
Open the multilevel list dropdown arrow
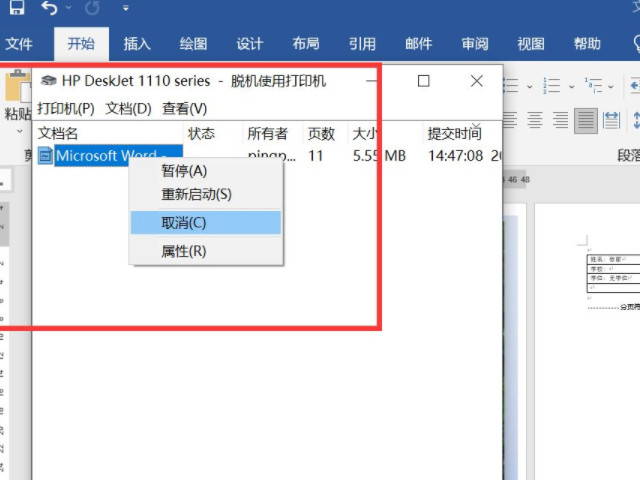pyautogui.click(x=611, y=87)
